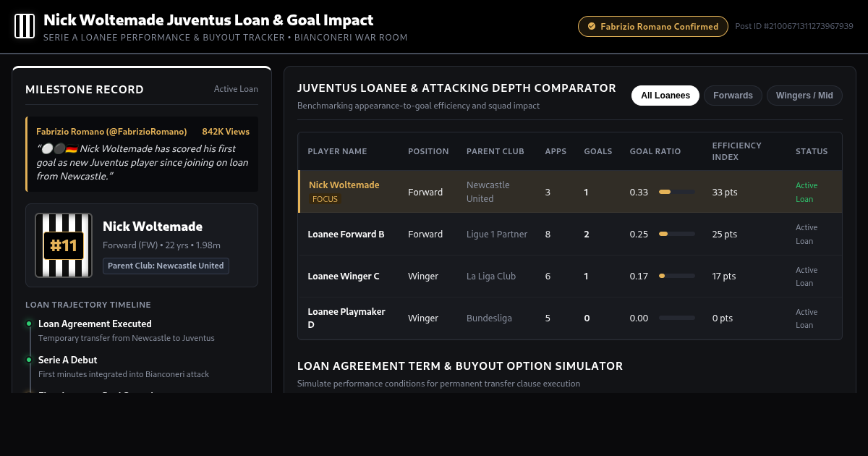868x456 pixels.
Task: Click the Post ID number text
Action: [x=794, y=26]
